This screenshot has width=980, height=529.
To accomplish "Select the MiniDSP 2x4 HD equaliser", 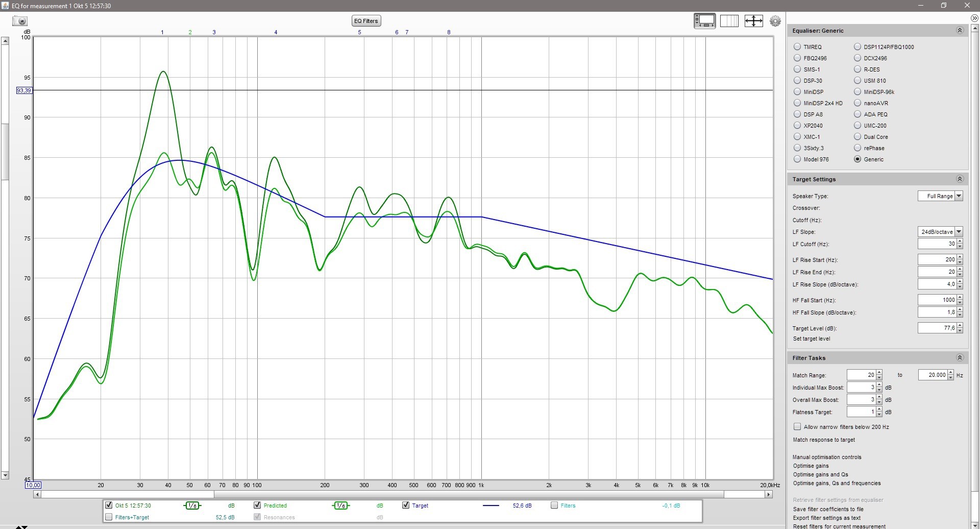I will pos(797,103).
